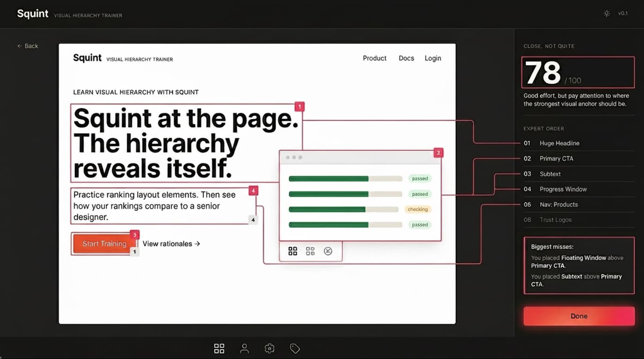644x359 pixels.
Task: Click the Subtext above Primary CTA miss
Action: tap(577, 280)
